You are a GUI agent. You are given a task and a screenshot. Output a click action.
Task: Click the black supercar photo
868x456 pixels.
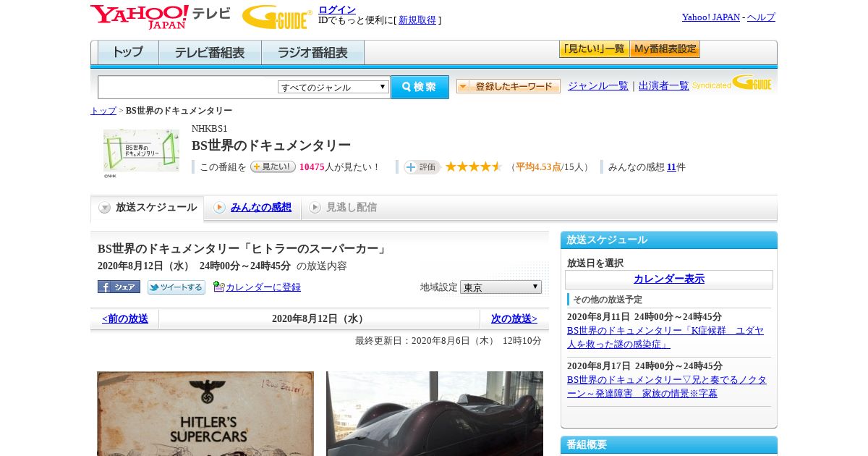[435, 413]
